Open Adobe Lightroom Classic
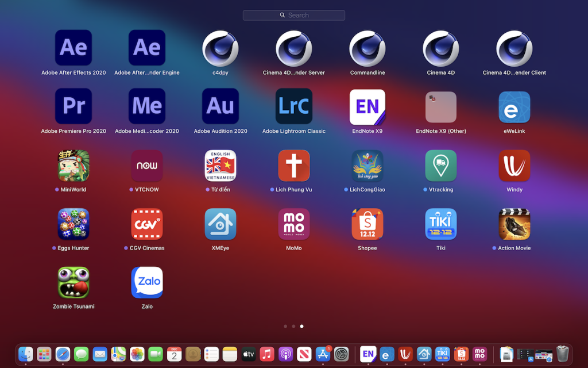The image size is (588, 368). (293, 106)
